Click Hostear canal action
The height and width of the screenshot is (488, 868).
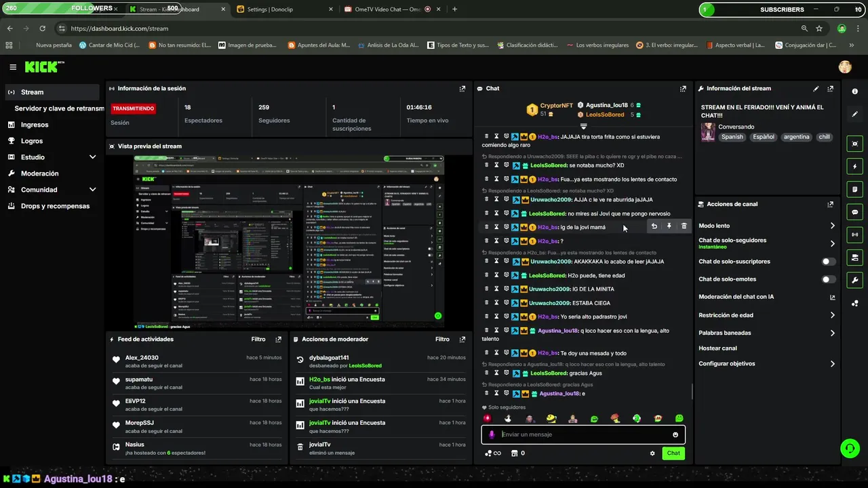717,348
